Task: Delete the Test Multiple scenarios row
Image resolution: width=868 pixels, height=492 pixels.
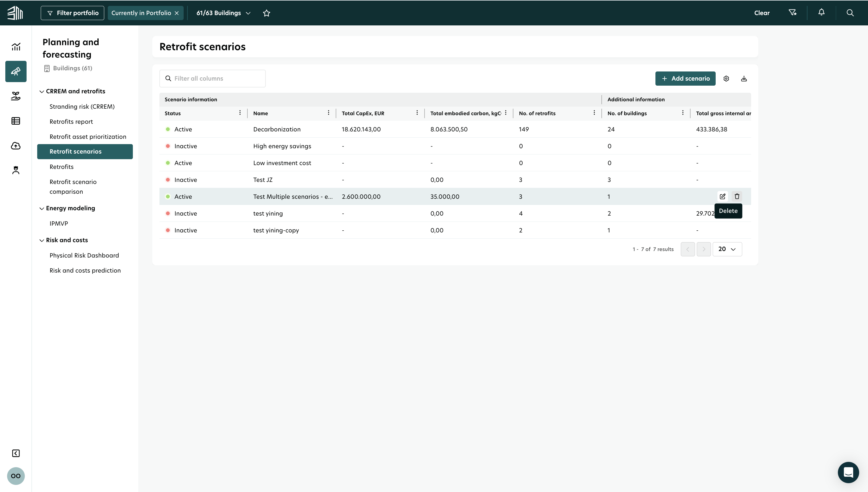Action: pyautogui.click(x=737, y=196)
